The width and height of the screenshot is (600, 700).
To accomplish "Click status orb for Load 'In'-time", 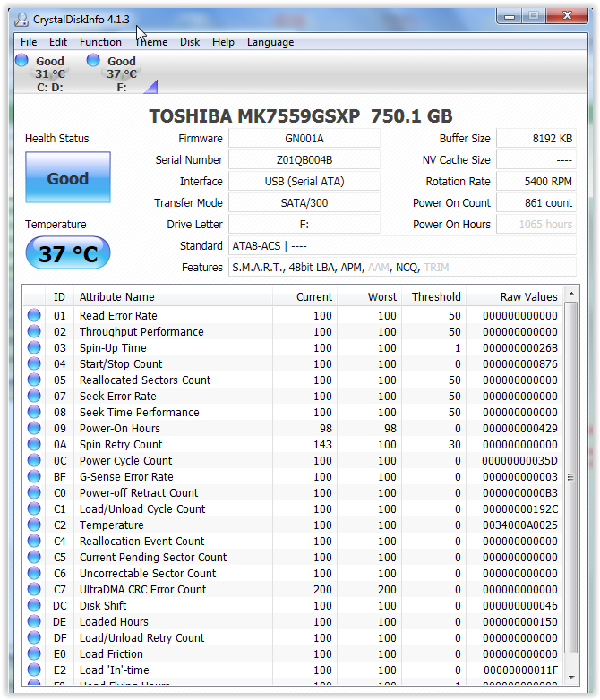I will click(34, 670).
